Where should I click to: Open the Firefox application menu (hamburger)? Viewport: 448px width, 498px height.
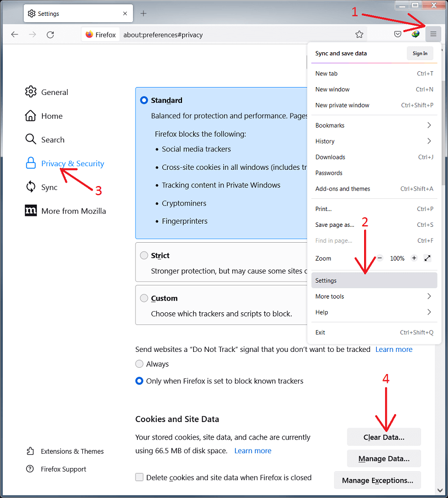(433, 34)
